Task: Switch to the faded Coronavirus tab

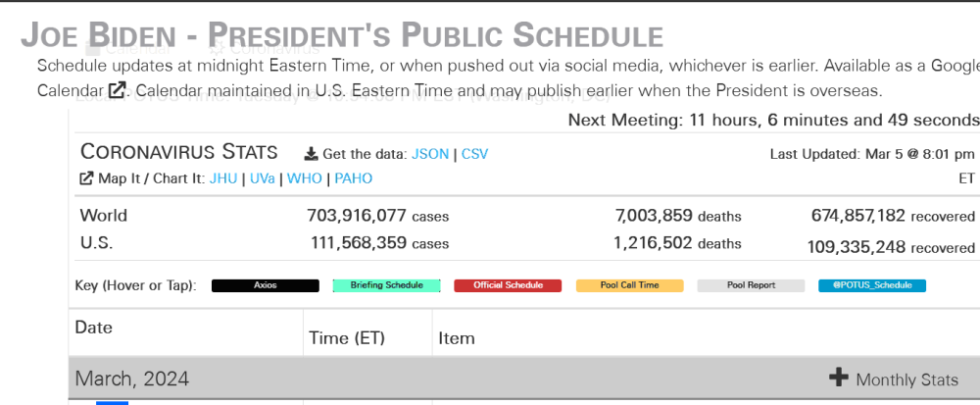Action: click(265, 49)
